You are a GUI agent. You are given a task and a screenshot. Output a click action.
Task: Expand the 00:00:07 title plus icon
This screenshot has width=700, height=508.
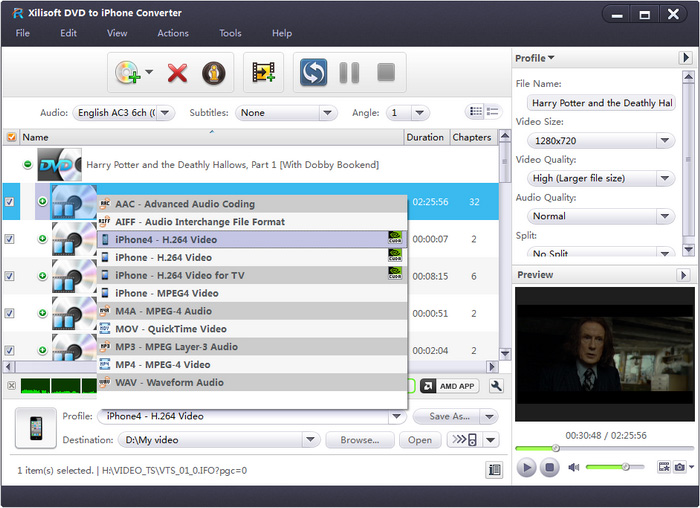(x=42, y=238)
